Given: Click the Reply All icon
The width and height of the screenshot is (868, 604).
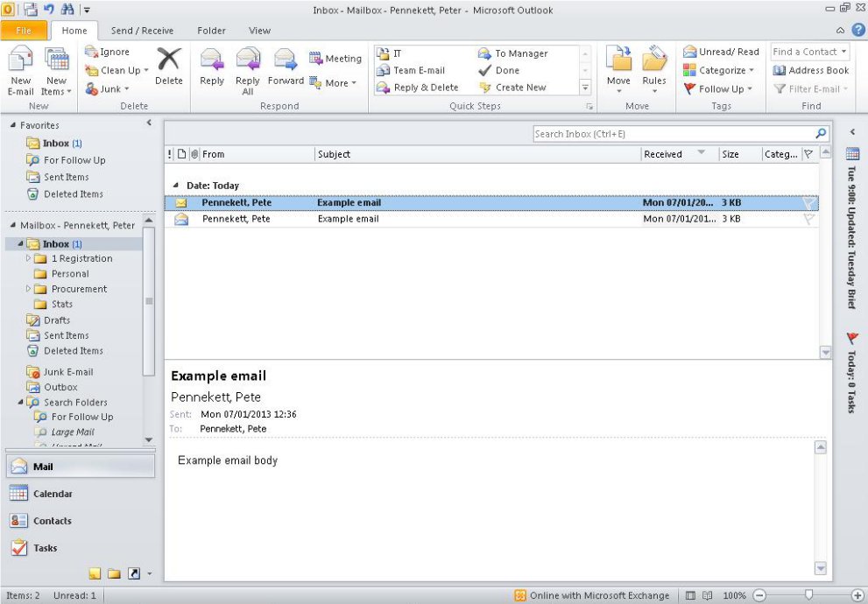Looking at the screenshot, I should 248,61.
